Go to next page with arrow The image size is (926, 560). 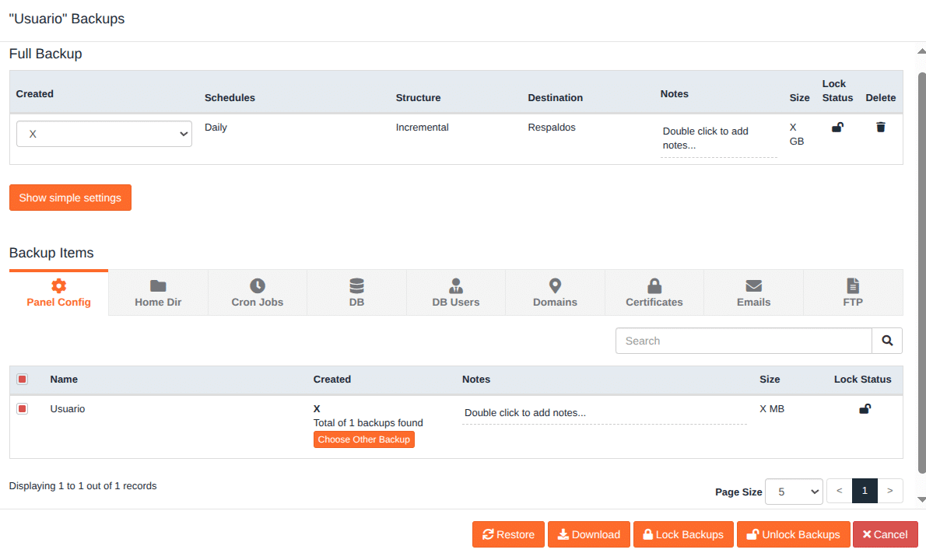click(x=889, y=491)
